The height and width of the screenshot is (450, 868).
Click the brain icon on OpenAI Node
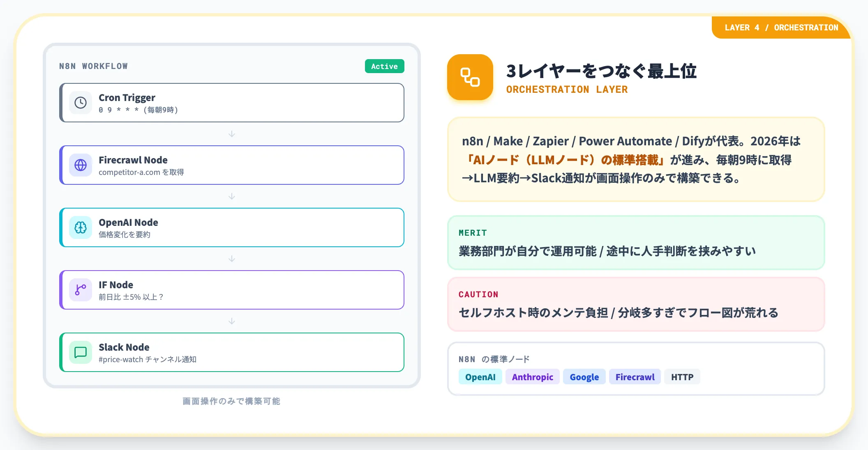81,227
